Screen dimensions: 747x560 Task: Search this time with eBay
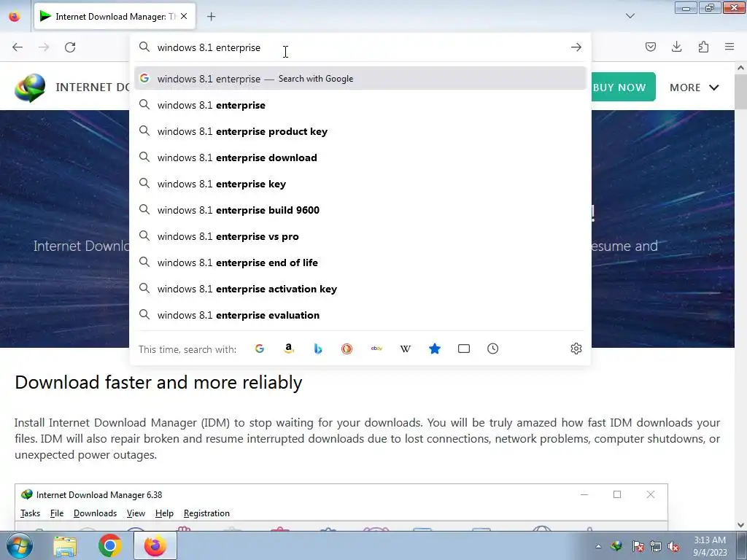tap(376, 349)
